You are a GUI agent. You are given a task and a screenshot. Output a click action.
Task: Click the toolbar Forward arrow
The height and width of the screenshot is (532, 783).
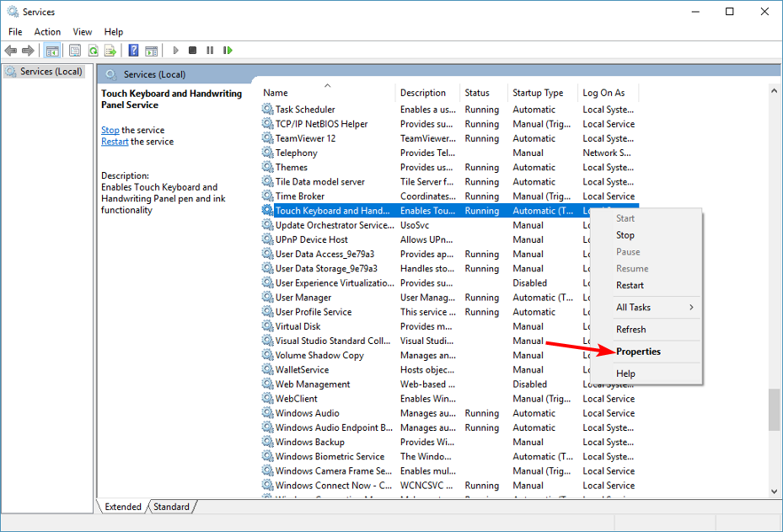point(28,51)
